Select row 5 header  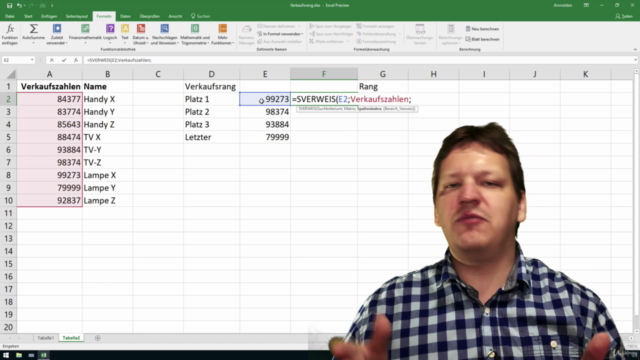[8, 137]
